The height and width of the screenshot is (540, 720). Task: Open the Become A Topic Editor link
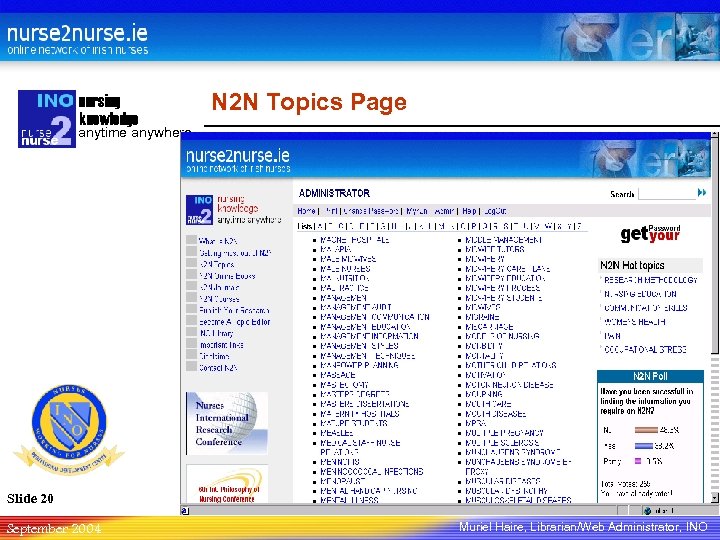tap(235, 322)
